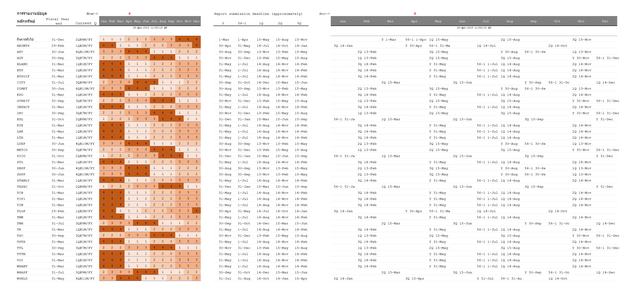644x289 pixels.
Task: Click the 'LUXF' ticker name
Action: 21,144
